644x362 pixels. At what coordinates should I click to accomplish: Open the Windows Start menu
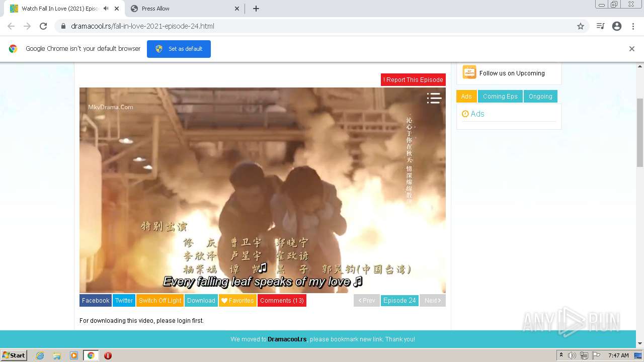click(x=14, y=355)
